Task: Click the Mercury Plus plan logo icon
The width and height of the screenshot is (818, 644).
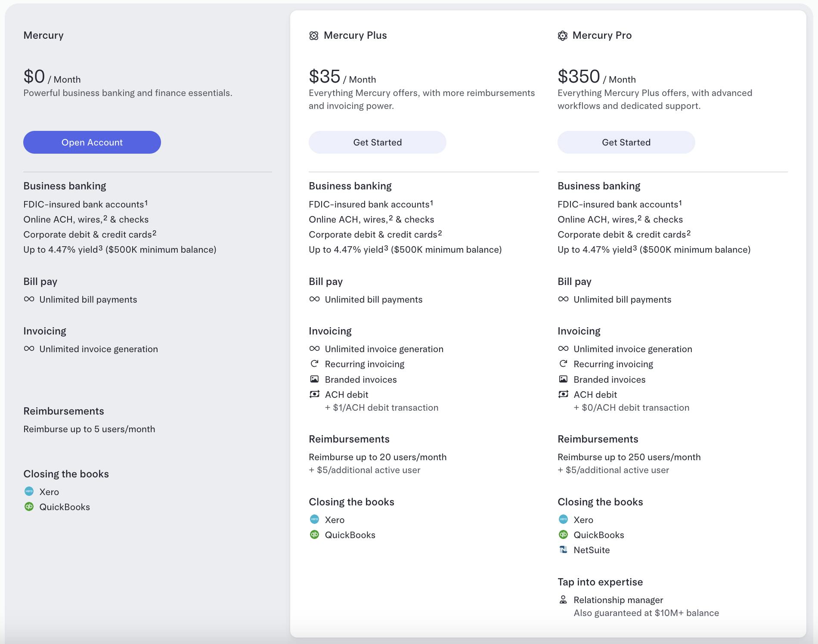Action: [x=314, y=36]
